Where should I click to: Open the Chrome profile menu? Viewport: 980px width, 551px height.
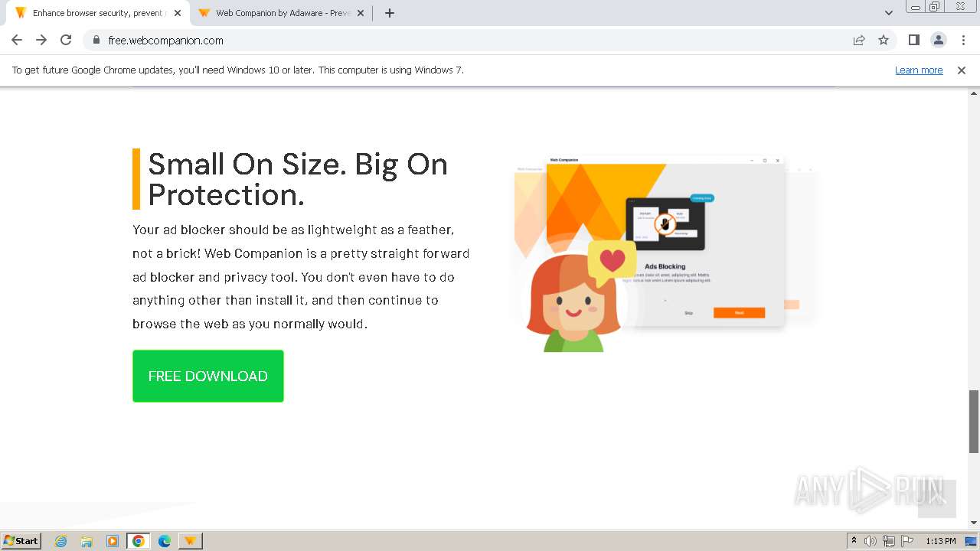click(938, 40)
